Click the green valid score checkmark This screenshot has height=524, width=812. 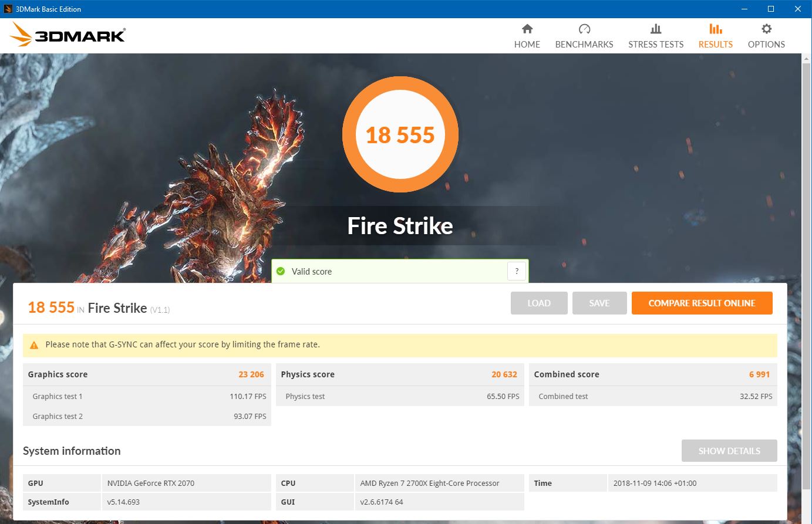coord(281,271)
